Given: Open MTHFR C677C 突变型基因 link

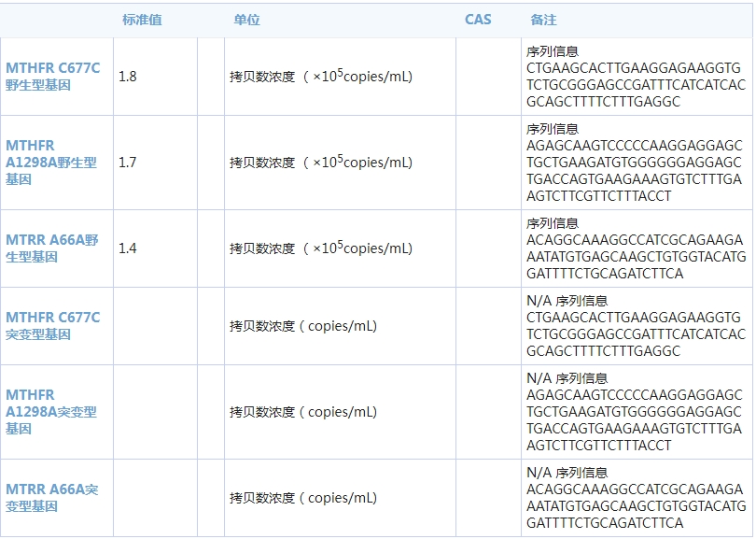Looking at the screenshot, I should pyautogui.click(x=53, y=326).
